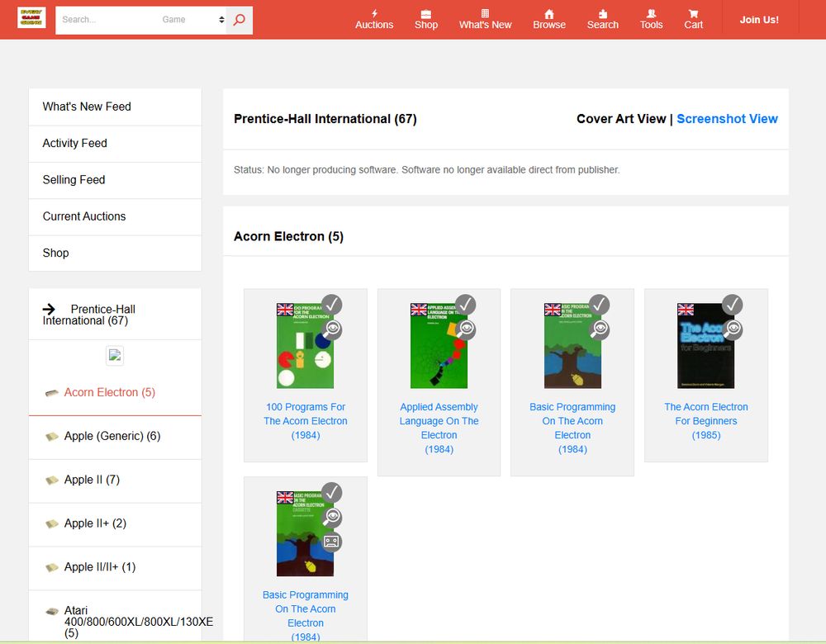Open top-row Basic Programming On The Acorn Electron cover
Screen dimensions: 826x644
(x=572, y=346)
